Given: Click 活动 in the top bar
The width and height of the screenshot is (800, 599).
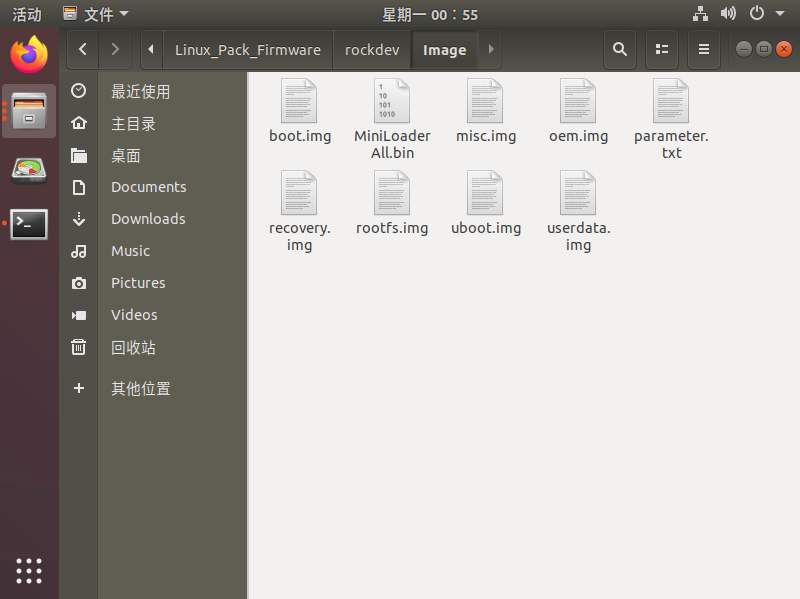Looking at the screenshot, I should point(26,14).
